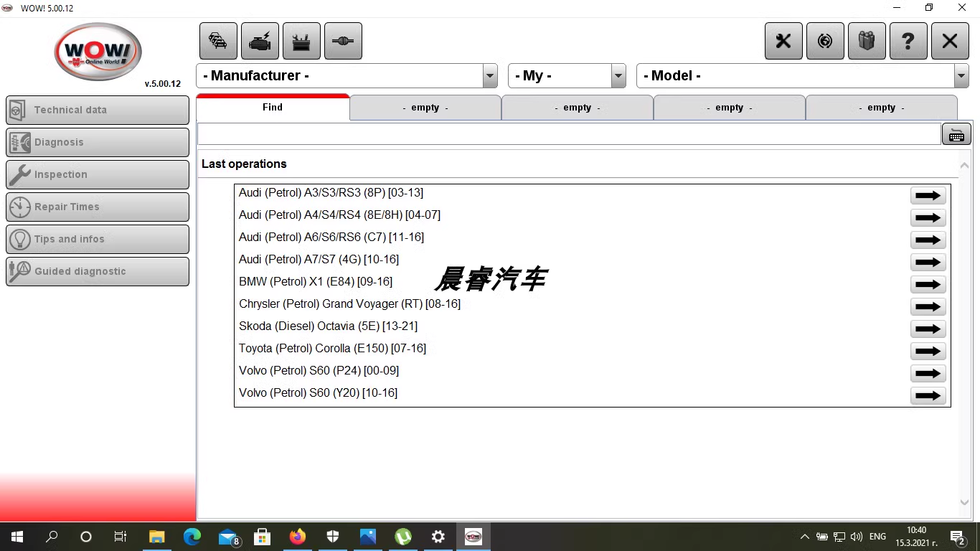Select text Audi (Petrol) A4/S4/RS4 (8E/8H) [04-07]
980x551 pixels.
click(x=339, y=215)
